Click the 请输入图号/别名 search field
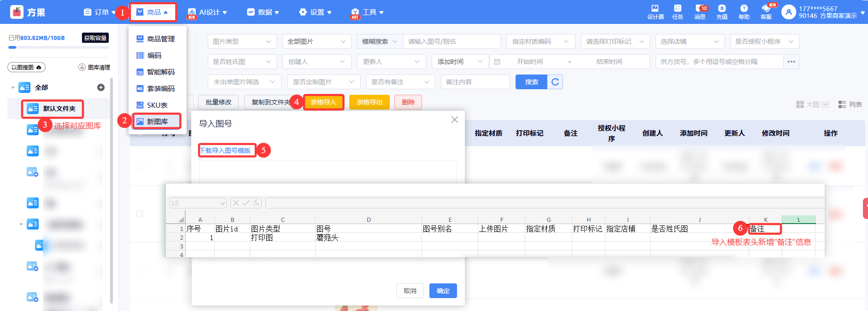Viewport: 868px width, 311px height. click(452, 41)
